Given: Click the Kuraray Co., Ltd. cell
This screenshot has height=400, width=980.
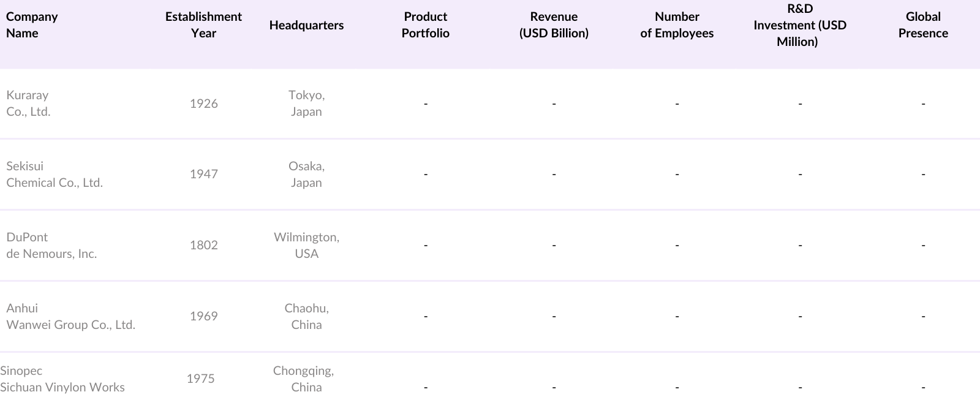Looking at the screenshot, I should click(x=28, y=104).
